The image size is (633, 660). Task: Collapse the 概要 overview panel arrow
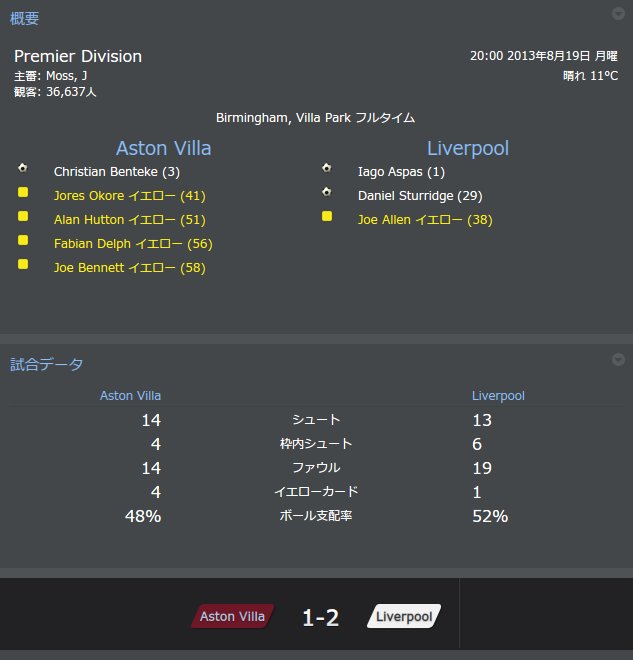tap(618, 13)
